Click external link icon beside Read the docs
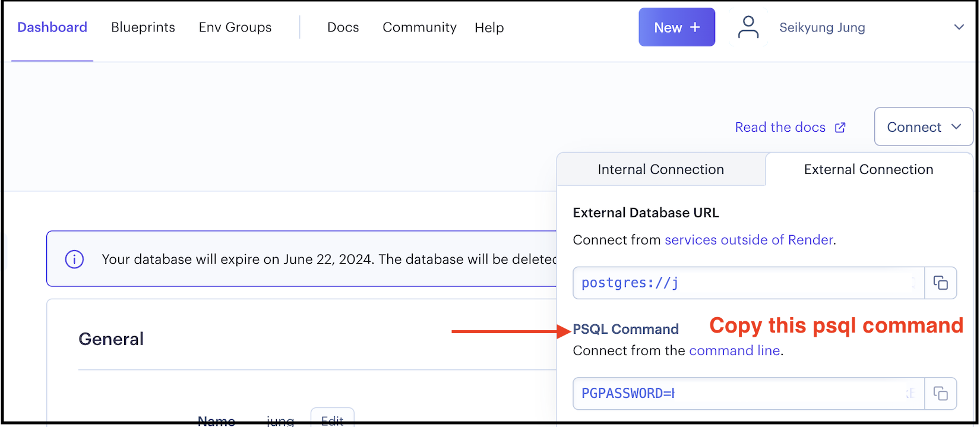Screen dimensions: 980x427 pyautogui.click(x=840, y=128)
